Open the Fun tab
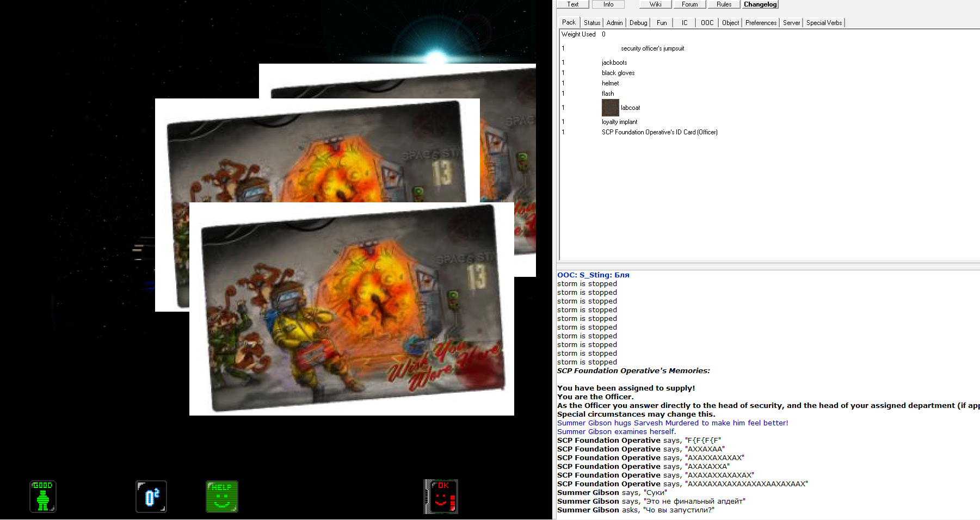This screenshot has width=980, height=520. [662, 23]
